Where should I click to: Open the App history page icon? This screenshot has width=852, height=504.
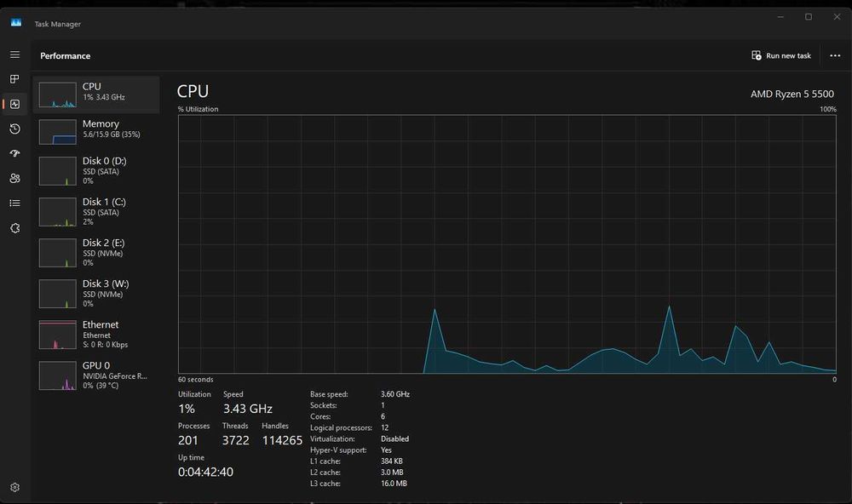(14, 129)
